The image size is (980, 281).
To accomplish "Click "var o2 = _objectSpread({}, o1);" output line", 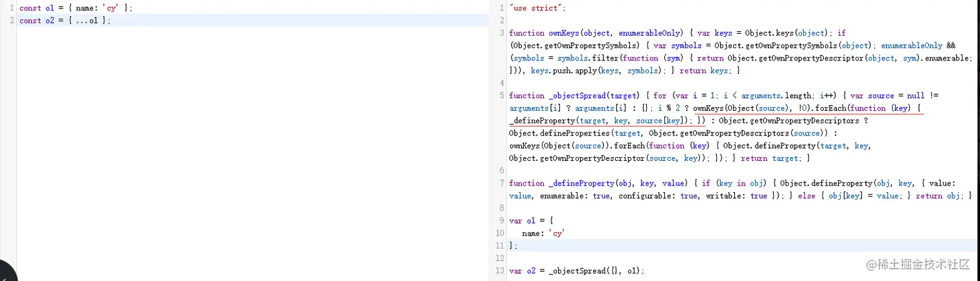I will coord(577,271).
